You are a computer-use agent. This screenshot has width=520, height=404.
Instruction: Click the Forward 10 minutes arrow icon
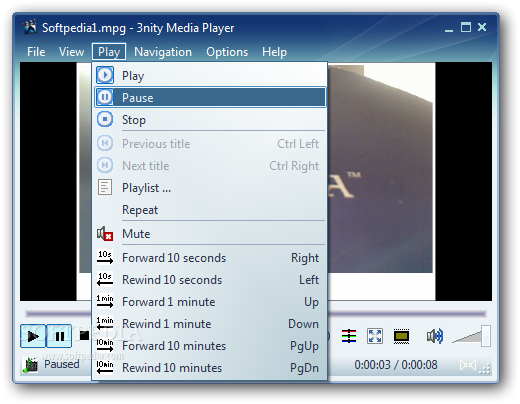tap(105, 345)
